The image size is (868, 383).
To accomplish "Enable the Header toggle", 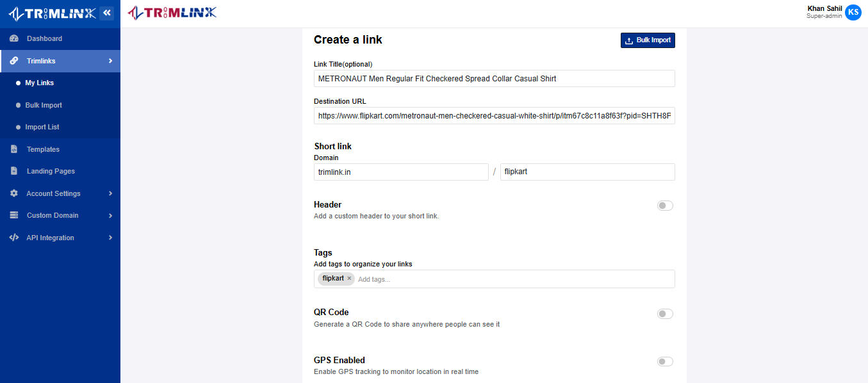I will 665,206.
